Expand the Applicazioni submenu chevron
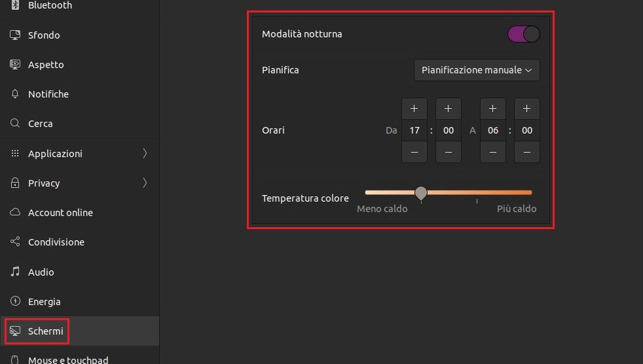This screenshot has height=364, width=643. tap(145, 154)
